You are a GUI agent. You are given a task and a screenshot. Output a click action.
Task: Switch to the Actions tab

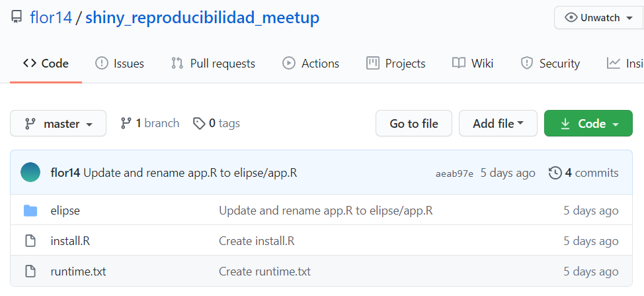[311, 64]
